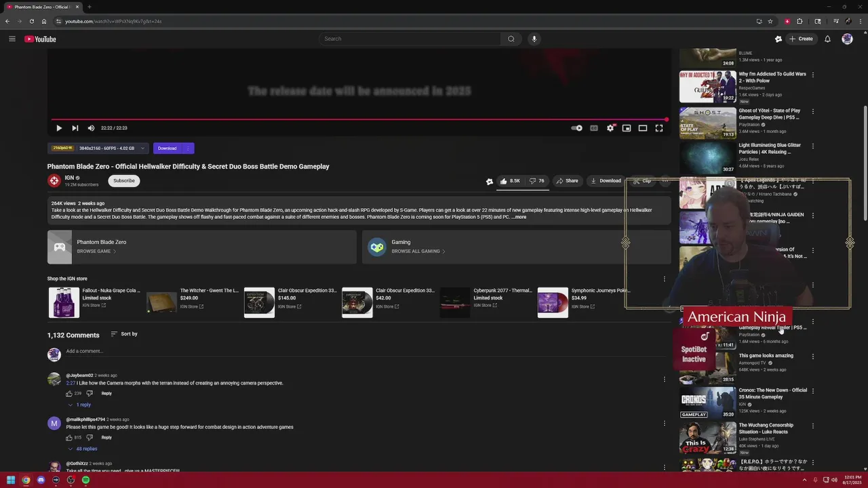This screenshot has width=868, height=488.
Task: Skip to next video
Action: click(x=75, y=128)
